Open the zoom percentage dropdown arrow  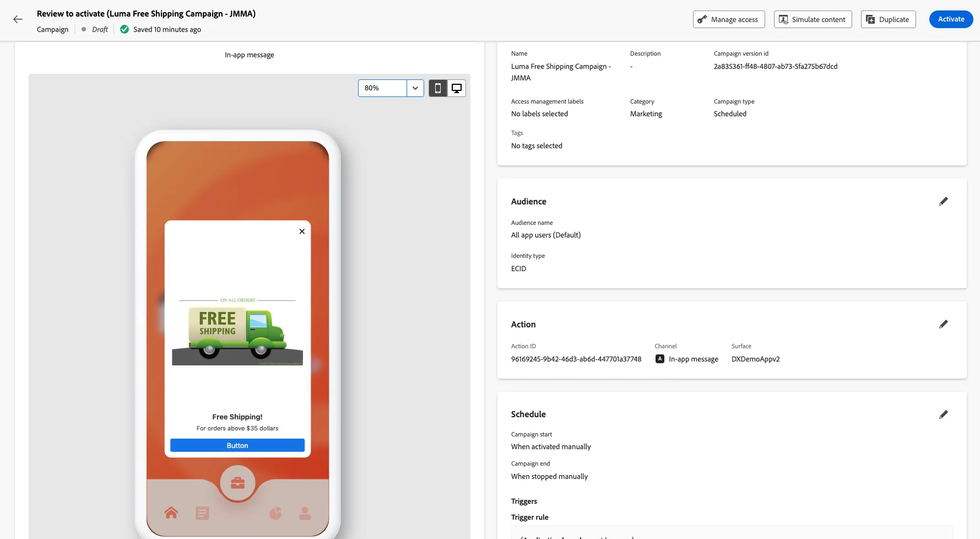pyautogui.click(x=415, y=88)
